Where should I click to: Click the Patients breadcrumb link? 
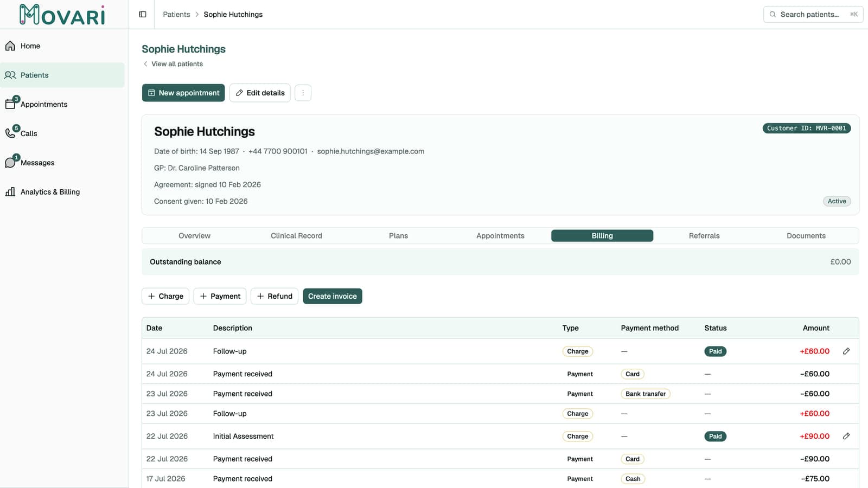176,15
